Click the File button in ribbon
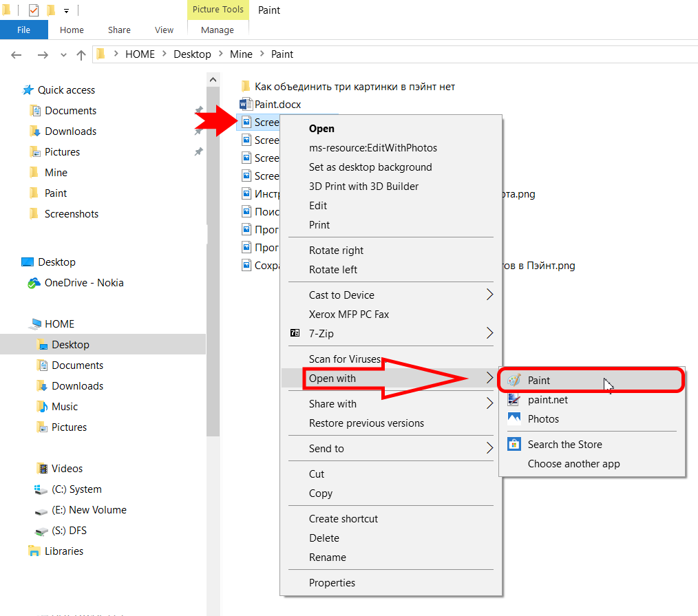This screenshot has width=698, height=616. [x=23, y=30]
